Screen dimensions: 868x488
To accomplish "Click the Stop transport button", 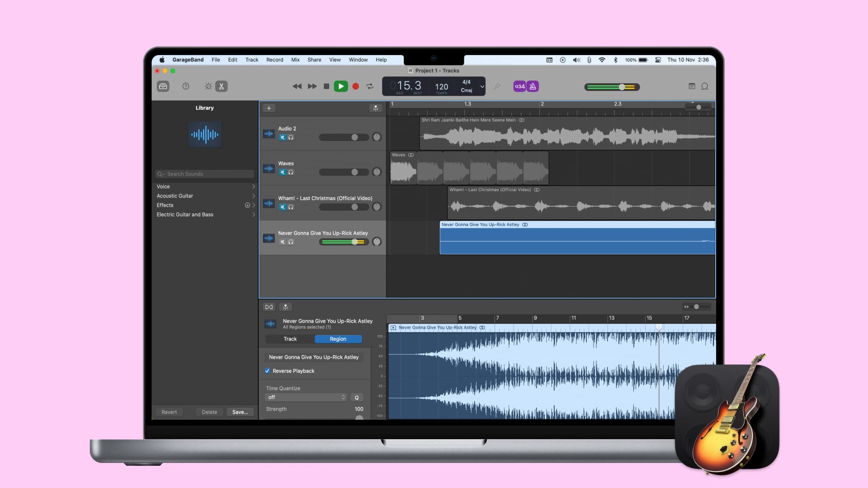I will (x=326, y=86).
